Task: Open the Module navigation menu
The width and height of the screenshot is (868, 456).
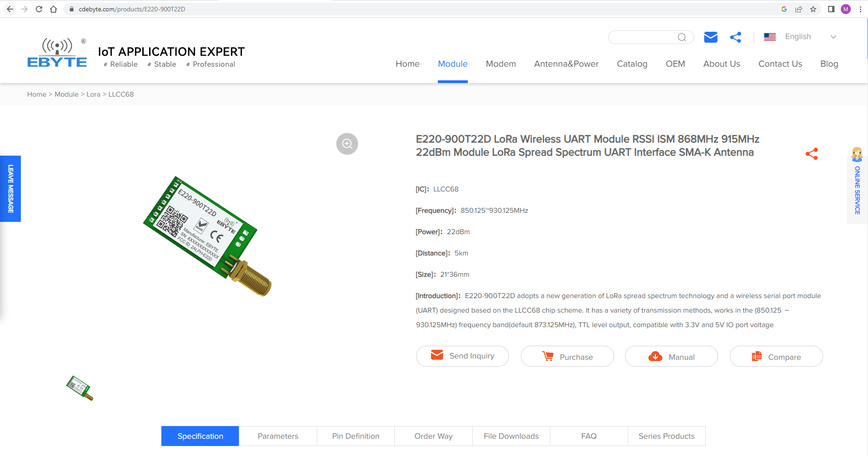Action: [452, 64]
